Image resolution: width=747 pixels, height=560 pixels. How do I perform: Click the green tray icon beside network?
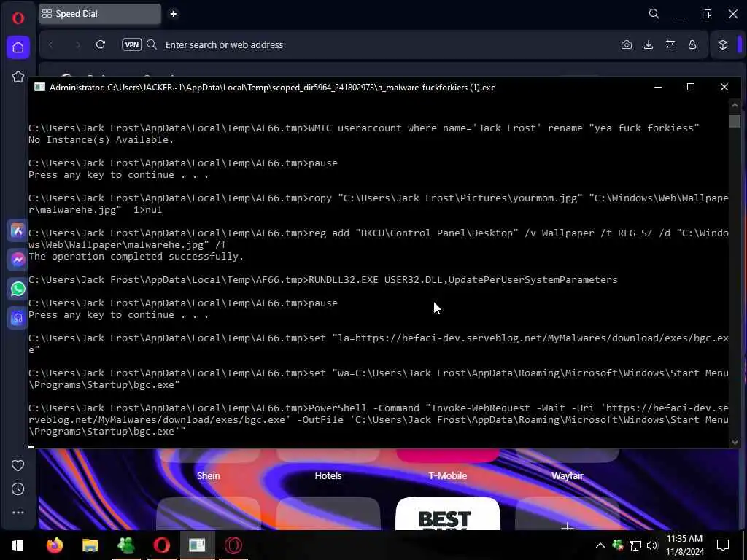click(x=618, y=545)
